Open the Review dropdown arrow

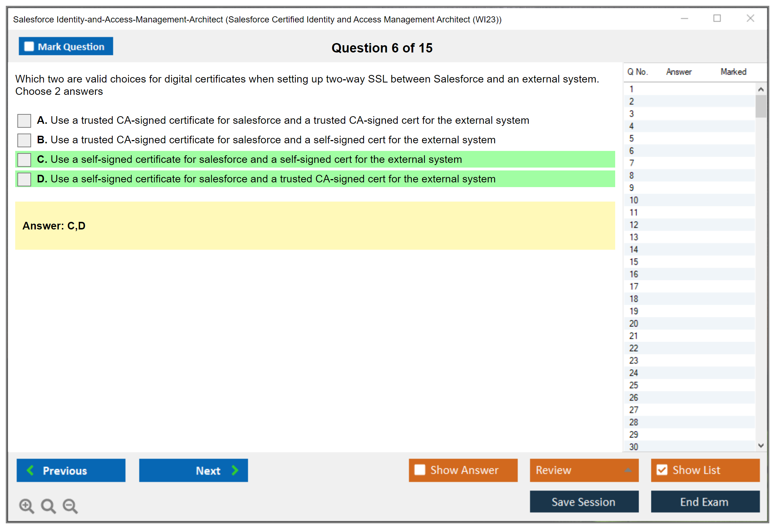[628, 470]
